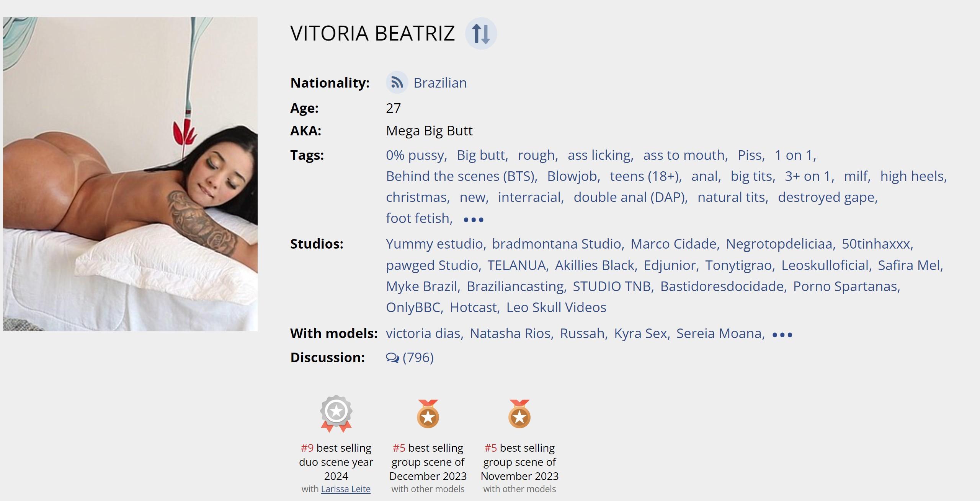Viewport: 980px width, 501px height.
Task: Open the Brazilian nationality link
Action: pos(440,83)
